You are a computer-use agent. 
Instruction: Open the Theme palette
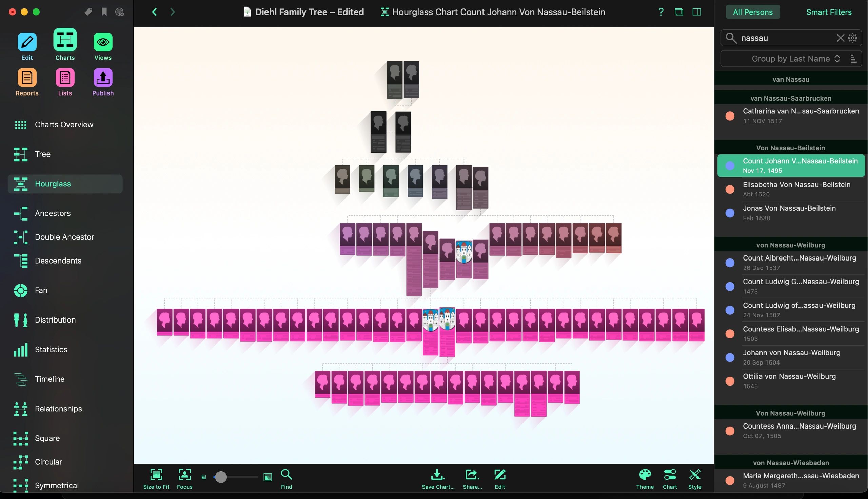(645, 475)
